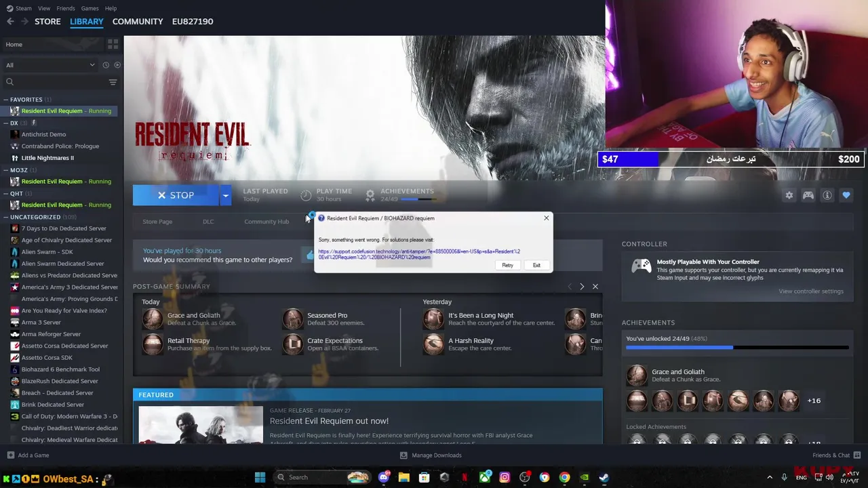Image resolution: width=868 pixels, height=488 pixels.
Task: Show the +16 more unlocked achievements
Action: (x=814, y=401)
